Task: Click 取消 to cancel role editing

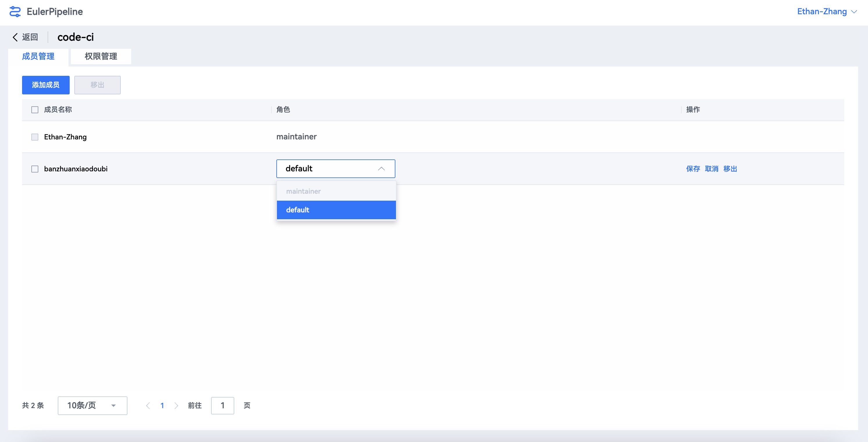Action: [711, 169]
